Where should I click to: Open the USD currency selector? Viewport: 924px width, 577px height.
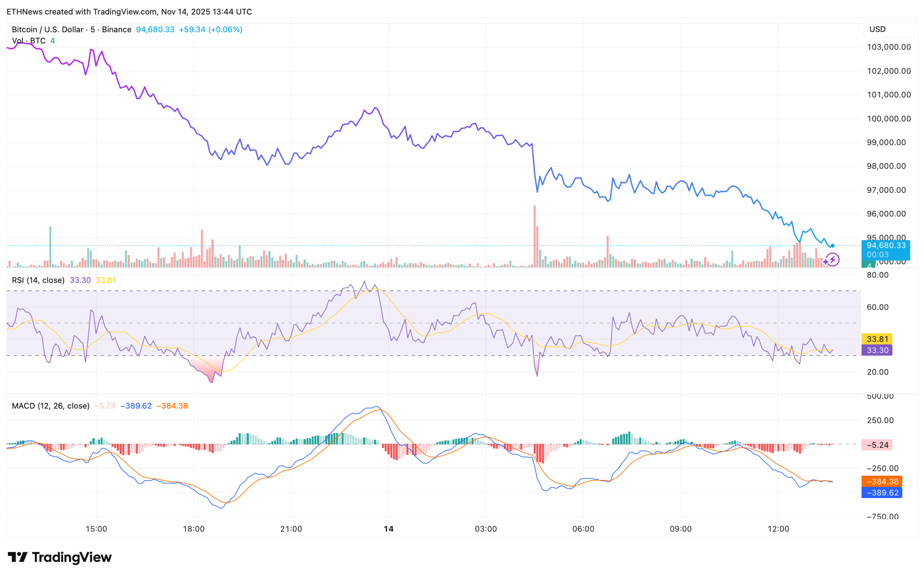pos(888,29)
